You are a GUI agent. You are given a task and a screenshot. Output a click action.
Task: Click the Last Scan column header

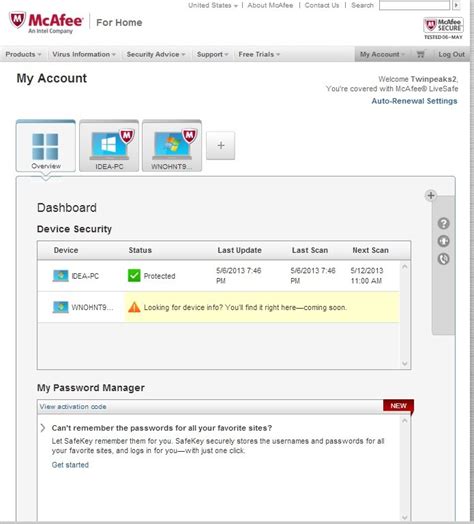310,250
